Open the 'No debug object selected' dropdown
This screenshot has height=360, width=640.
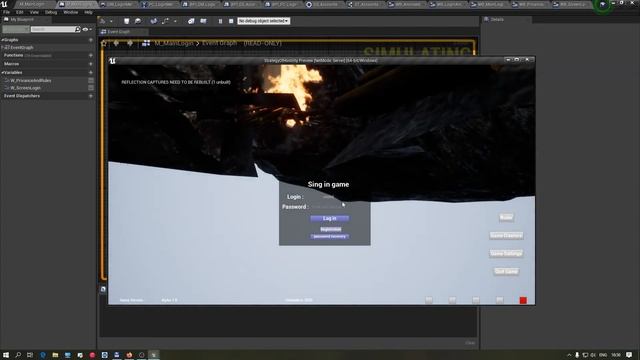tap(264, 21)
